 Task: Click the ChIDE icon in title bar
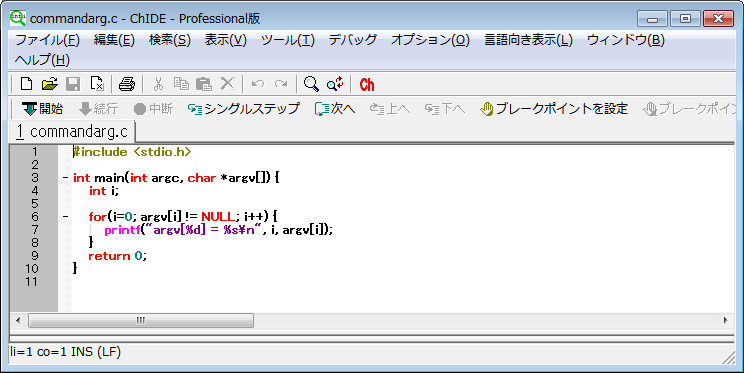pos(18,18)
